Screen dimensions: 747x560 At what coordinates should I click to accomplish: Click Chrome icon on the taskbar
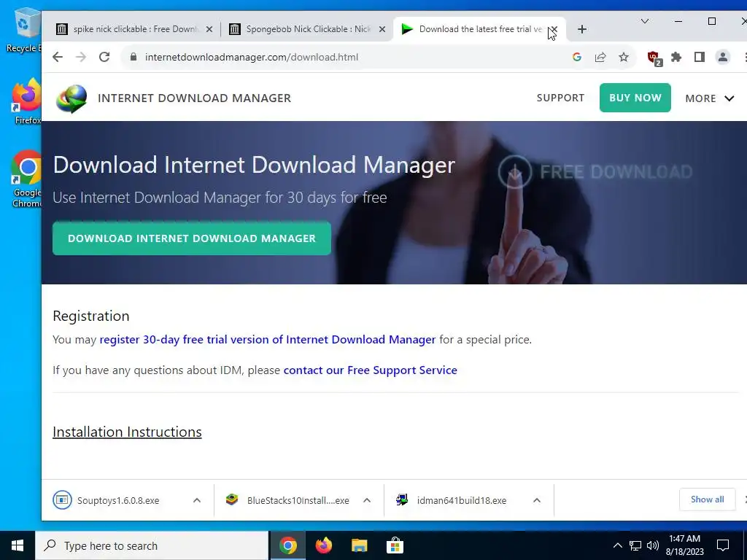pos(288,545)
